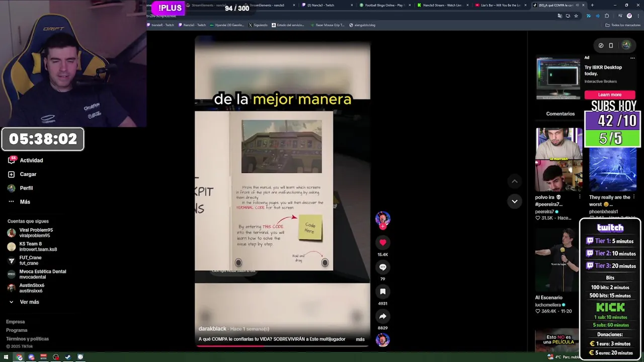Open Todos los marcadores folder
This screenshot has height=362, width=644.
[623, 25]
